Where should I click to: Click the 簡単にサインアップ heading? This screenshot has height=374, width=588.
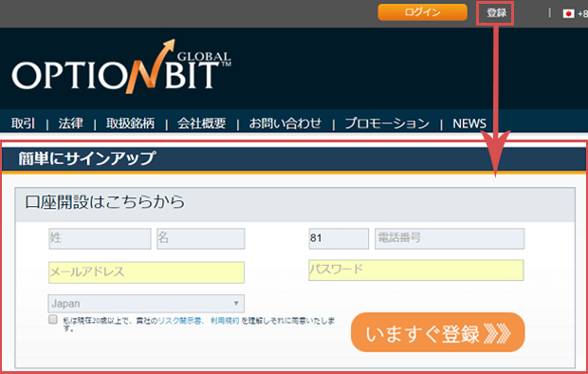coord(87,159)
